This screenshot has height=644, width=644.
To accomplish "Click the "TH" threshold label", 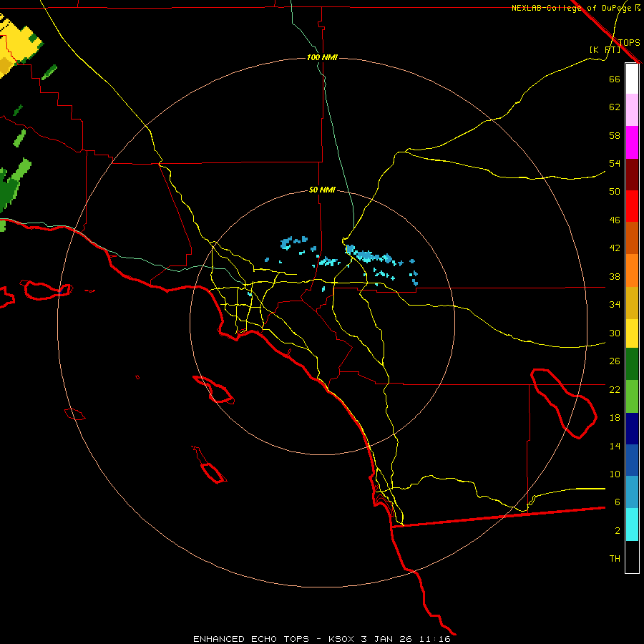I will click(615, 559).
